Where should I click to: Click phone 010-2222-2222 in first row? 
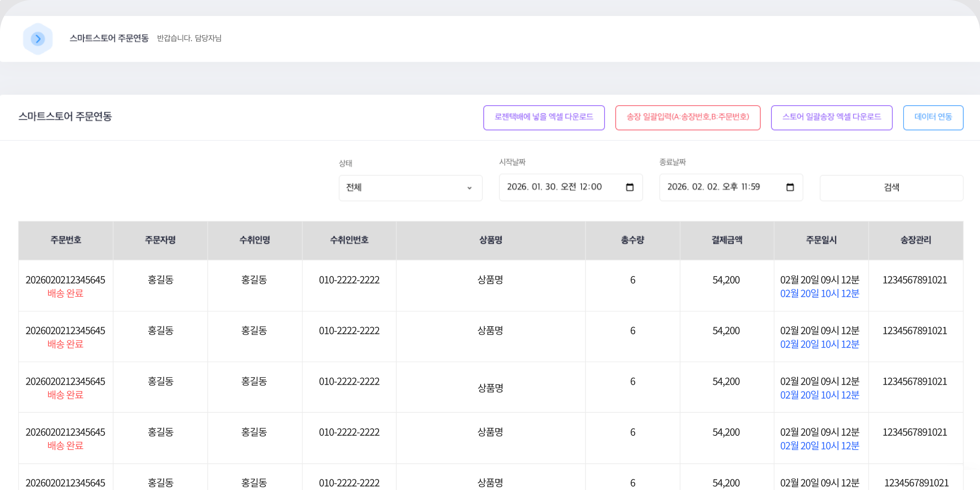tap(349, 280)
